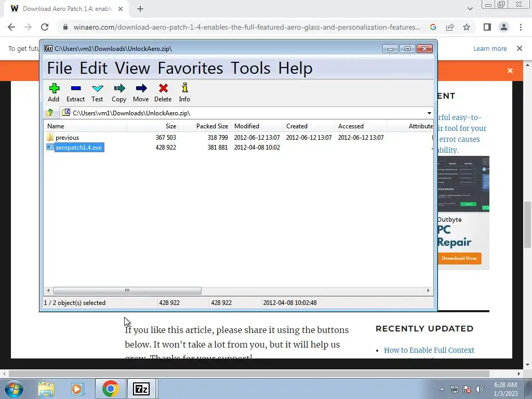The image size is (532, 399).
Task: Sort by Name column header
Action: pyautogui.click(x=85, y=126)
